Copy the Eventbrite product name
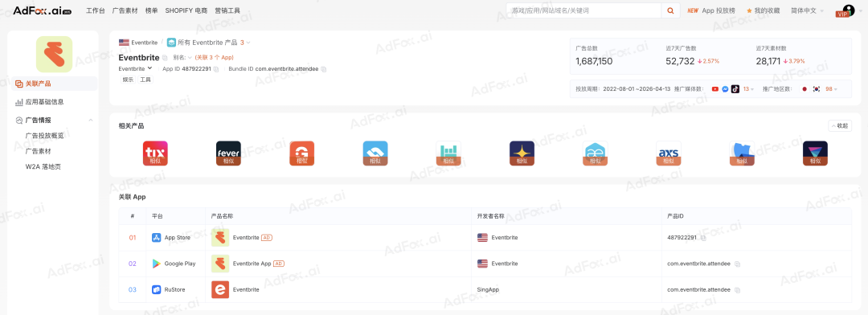868x315 pixels. (x=165, y=58)
